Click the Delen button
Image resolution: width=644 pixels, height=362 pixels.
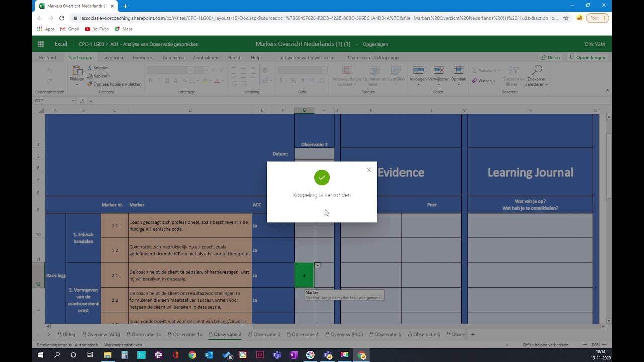point(550,58)
